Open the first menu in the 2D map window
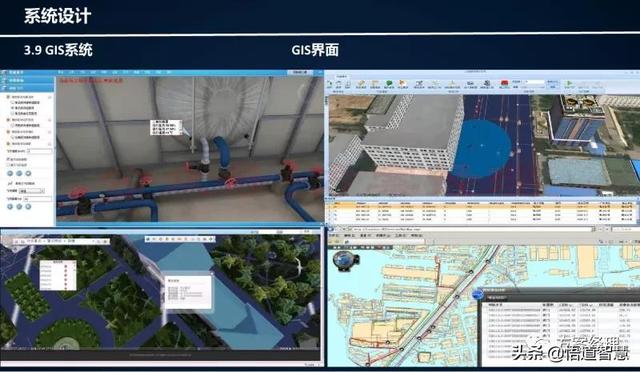Screen dimensions: 640x372 (x=334, y=236)
